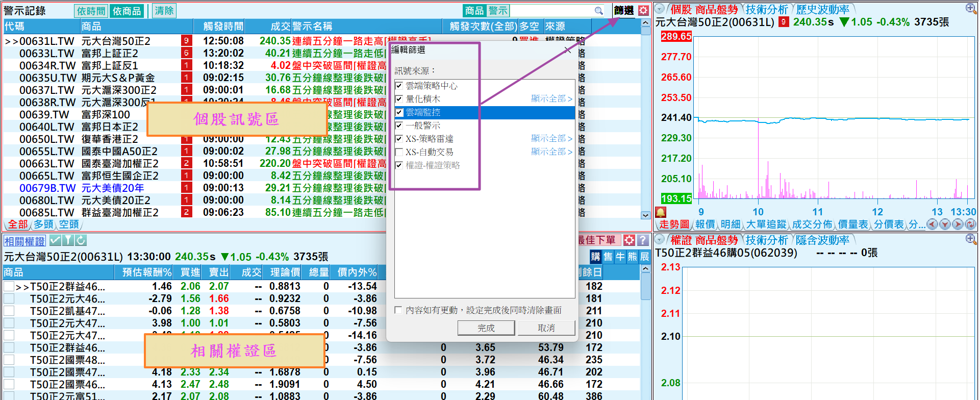Screen dimensions: 980x400
Task: Click the search magnifier in filter box
Action: coord(598,11)
